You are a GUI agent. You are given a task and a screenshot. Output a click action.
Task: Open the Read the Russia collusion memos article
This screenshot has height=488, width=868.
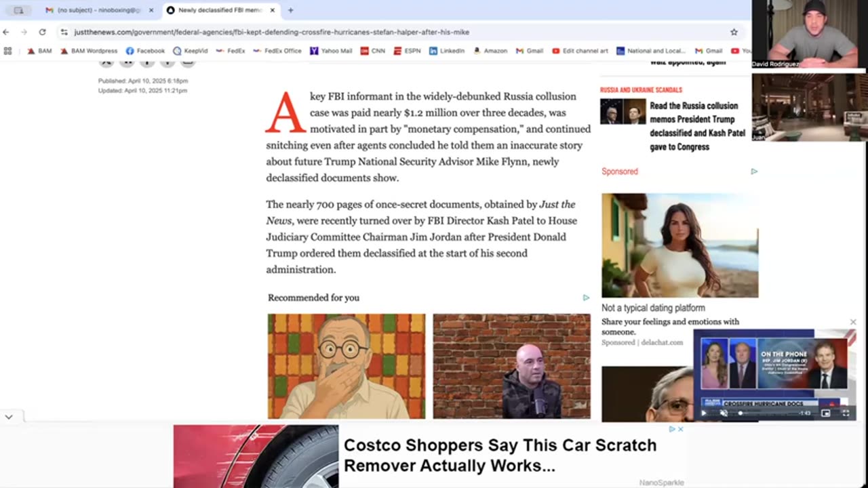(x=697, y=126)
